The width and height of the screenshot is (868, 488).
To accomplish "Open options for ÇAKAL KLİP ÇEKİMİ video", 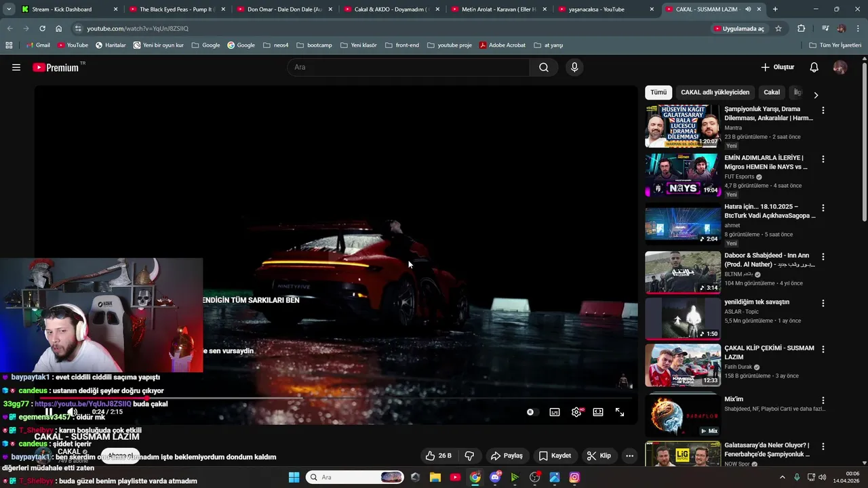I will coord(823,349).
